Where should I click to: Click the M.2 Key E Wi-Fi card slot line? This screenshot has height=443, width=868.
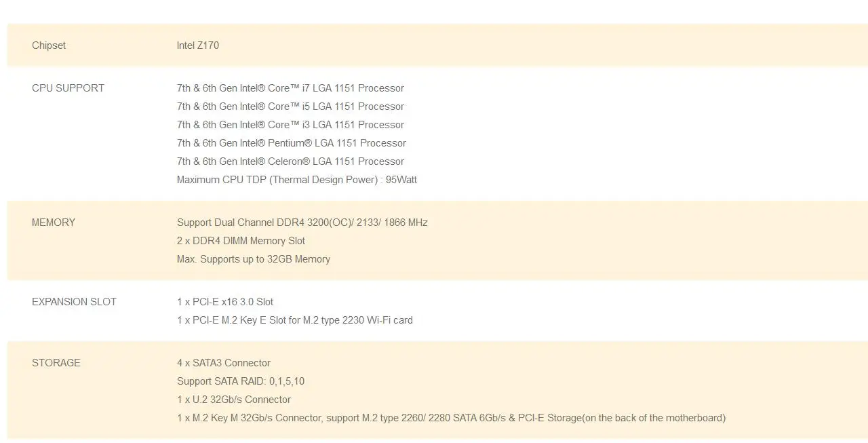pos(295,320)
